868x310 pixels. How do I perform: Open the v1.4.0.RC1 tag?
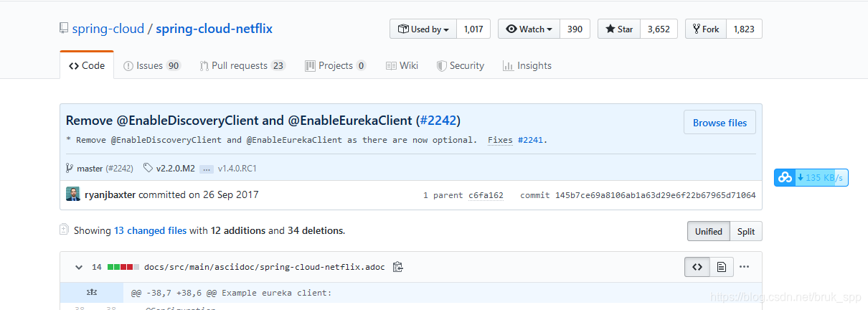pyautogui.click(x=237, y=169)
